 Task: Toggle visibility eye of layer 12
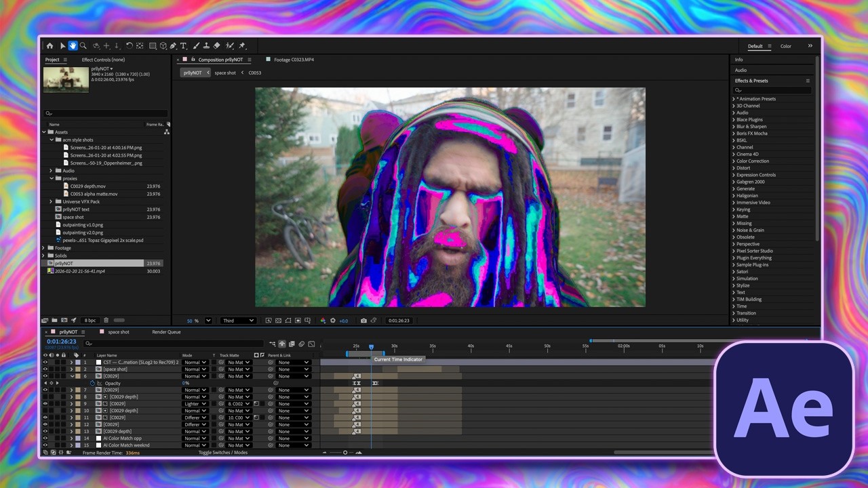[45, 424]
